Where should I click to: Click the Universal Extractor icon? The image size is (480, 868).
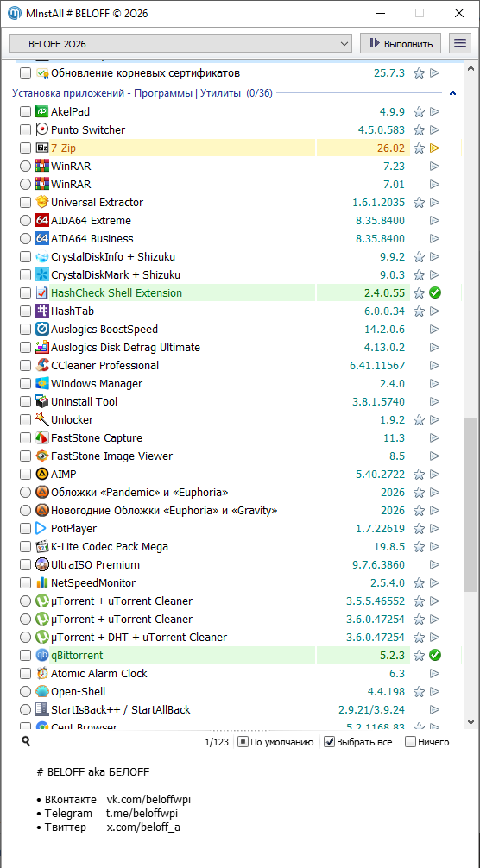(x=42, y=203)
